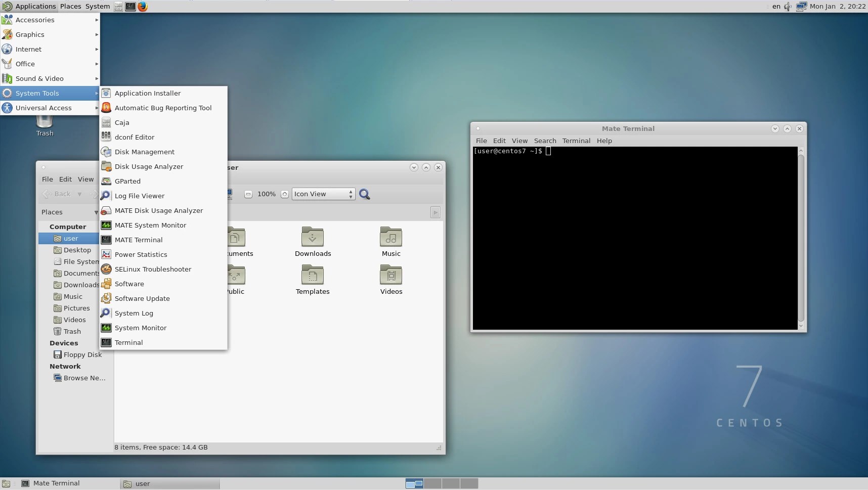Click the volume icon in the system tray

point(788,7)
